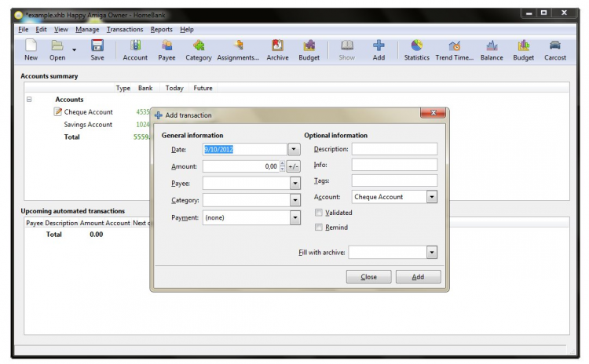
Task: Open the File menu
Action: [x=24, y=29]
